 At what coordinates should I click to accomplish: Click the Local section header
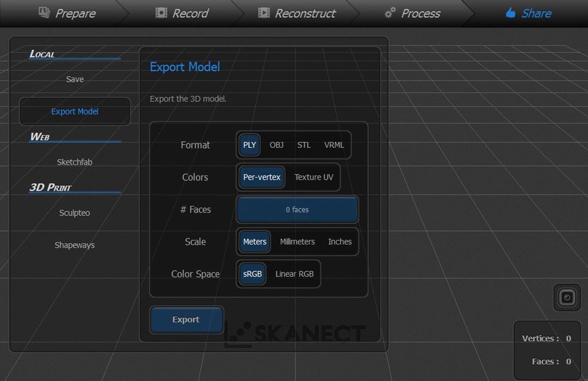pos(42,54)
